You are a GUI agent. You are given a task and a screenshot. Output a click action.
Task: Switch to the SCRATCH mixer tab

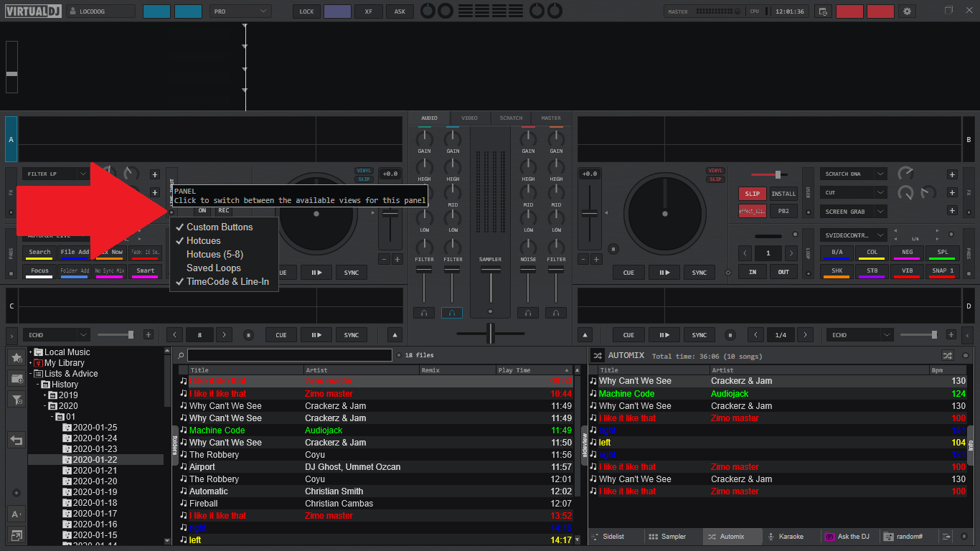pos(511,118)
